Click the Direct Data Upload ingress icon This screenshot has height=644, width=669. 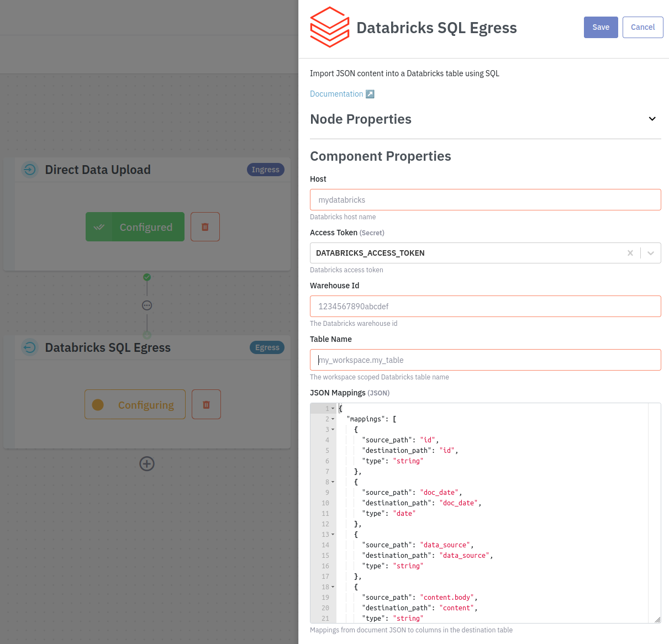click(30, 170)
